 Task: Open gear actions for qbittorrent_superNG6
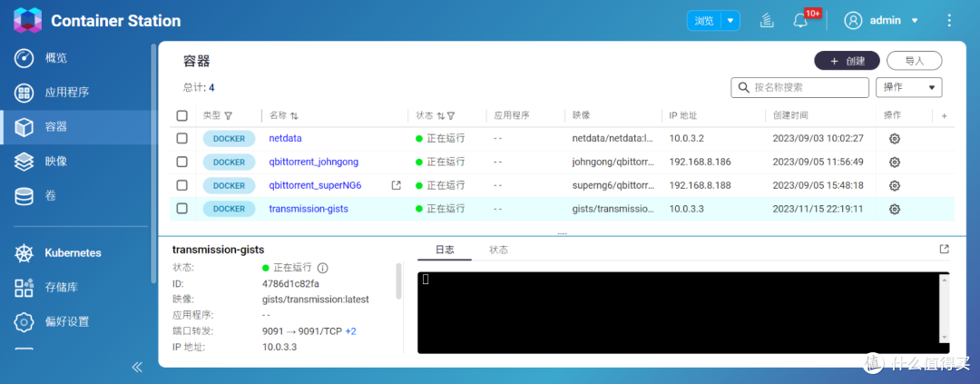895,186
